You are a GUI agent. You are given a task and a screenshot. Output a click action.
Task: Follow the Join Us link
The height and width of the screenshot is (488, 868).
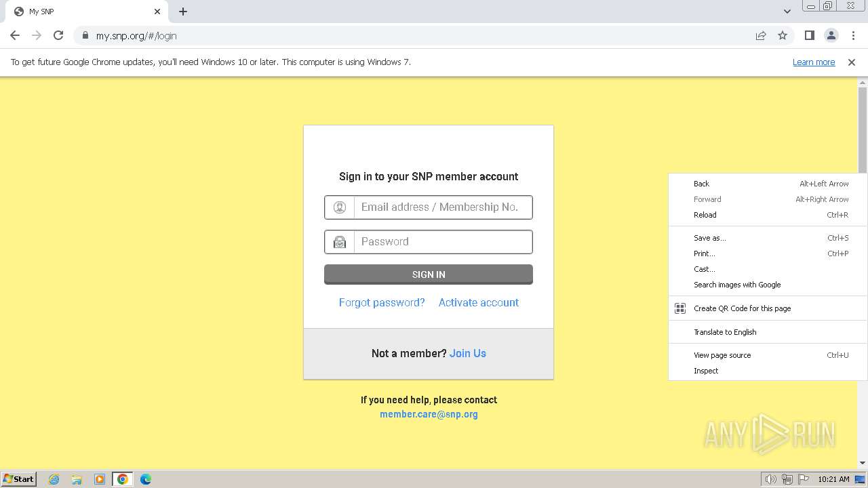[468, 353]
